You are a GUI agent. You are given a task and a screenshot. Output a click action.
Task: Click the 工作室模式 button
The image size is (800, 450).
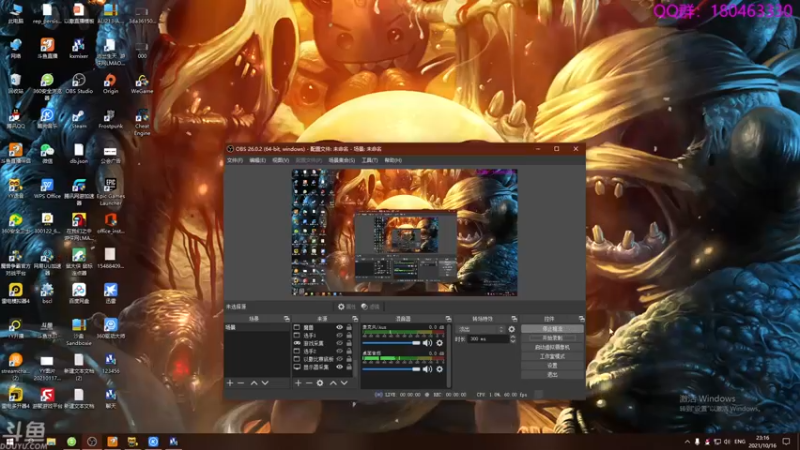click(552, 357)
